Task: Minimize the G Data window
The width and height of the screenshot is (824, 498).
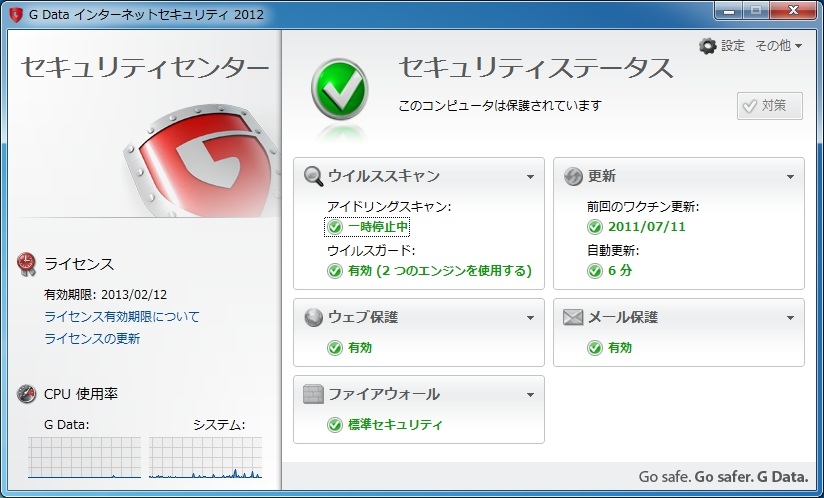Action: click(x=730, y=11)
